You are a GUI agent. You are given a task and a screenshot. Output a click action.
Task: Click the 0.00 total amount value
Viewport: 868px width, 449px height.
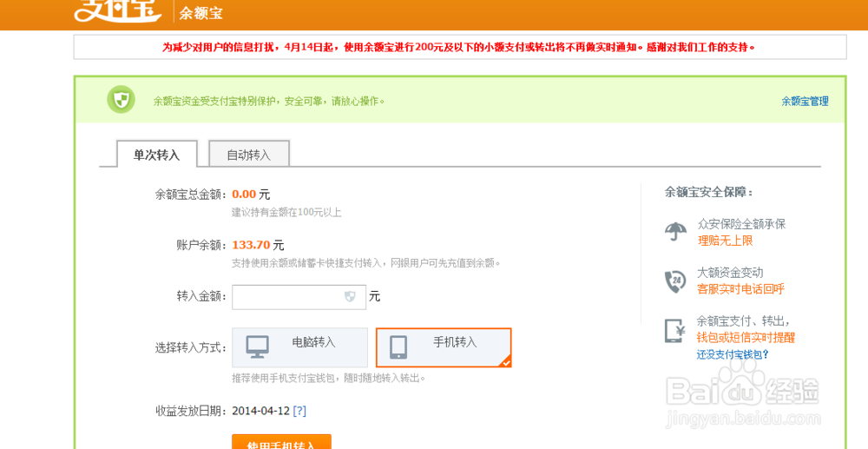click(x=244, y=195)
